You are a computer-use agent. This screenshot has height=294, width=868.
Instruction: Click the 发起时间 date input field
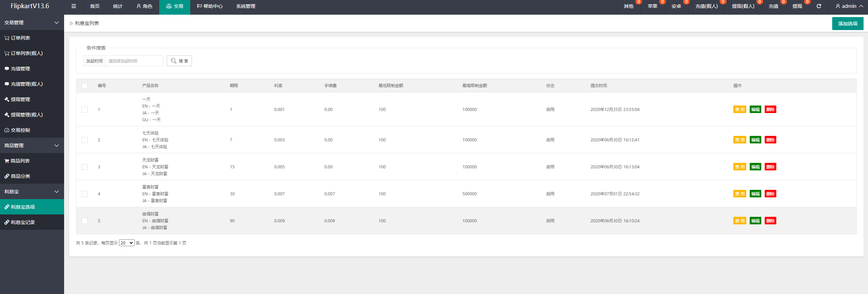coord(134,61)
